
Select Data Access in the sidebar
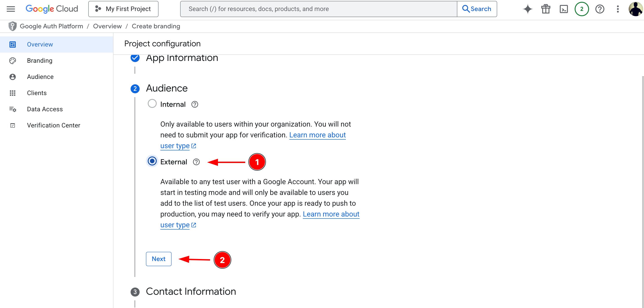pyautogui.click(x=57, y=109)
